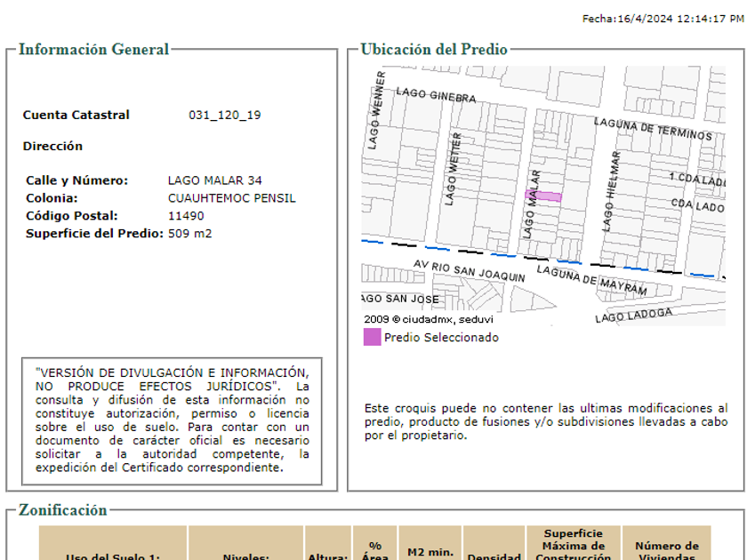Click the Fecha timestamp at top right
747x560 pixels.
point(663,19)
